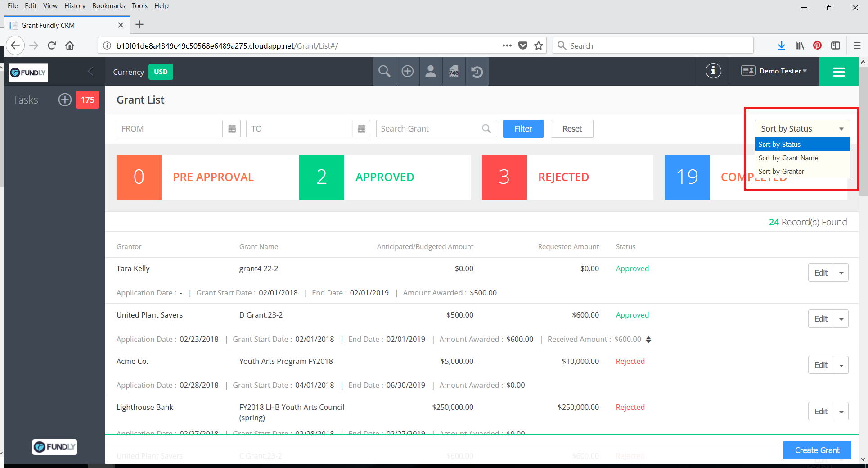The image size is (868, 468).
Task: Edit the Lighthouse Bank grant
Action: (x=821, y=412)
